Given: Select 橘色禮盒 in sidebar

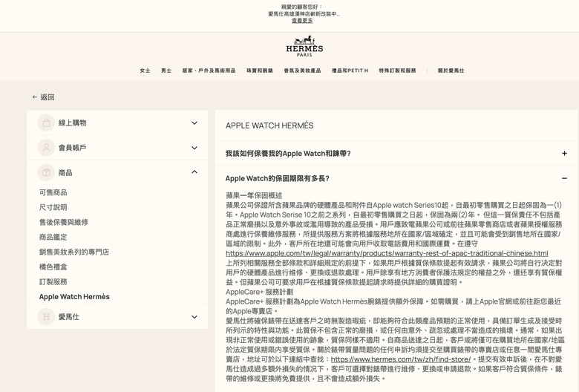Looking at the screenshot, I should pos(53,267).
